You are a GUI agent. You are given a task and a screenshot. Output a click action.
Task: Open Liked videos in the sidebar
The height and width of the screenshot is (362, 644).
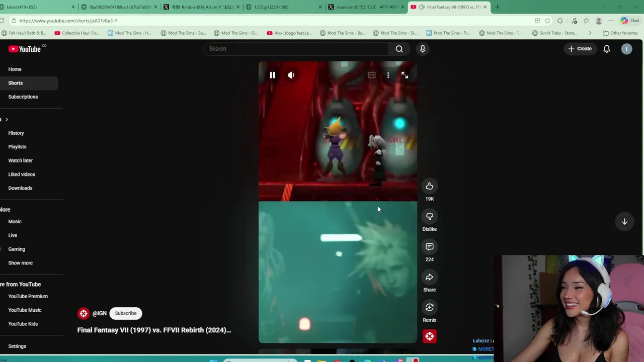22,174
